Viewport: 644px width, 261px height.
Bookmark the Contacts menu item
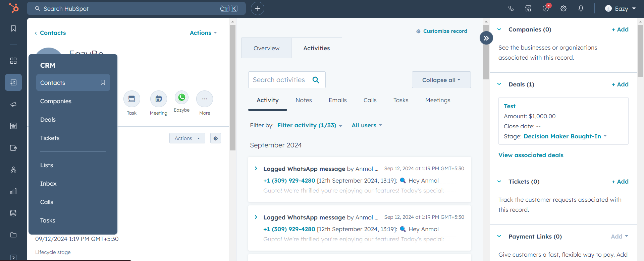pos(103,82)
